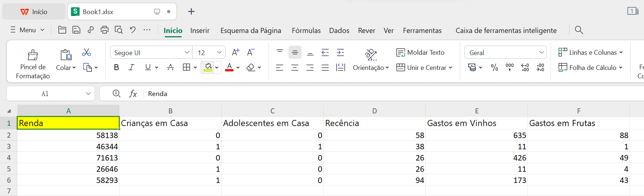Toggle align text right

click(x=310, y=67)
